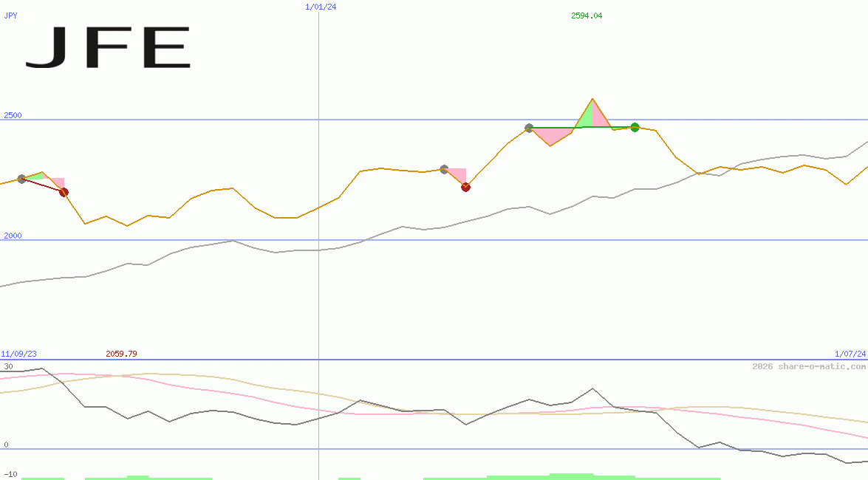The height and width of the screenshot is (480, 868).
Task: Click the JFE stock title logo
Action: tap(108, 47)
